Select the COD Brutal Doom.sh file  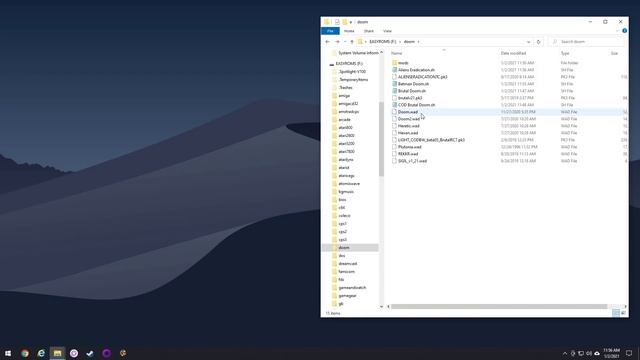[x=416, y=105]
